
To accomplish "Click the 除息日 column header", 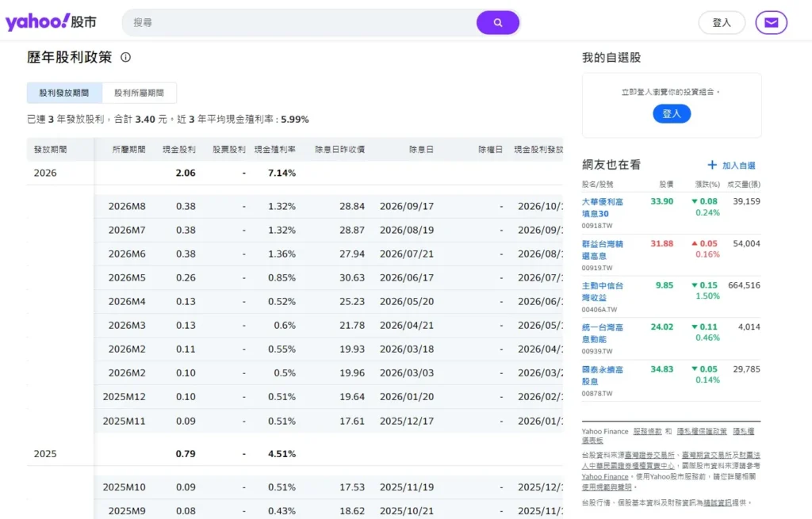I will 421,150.
